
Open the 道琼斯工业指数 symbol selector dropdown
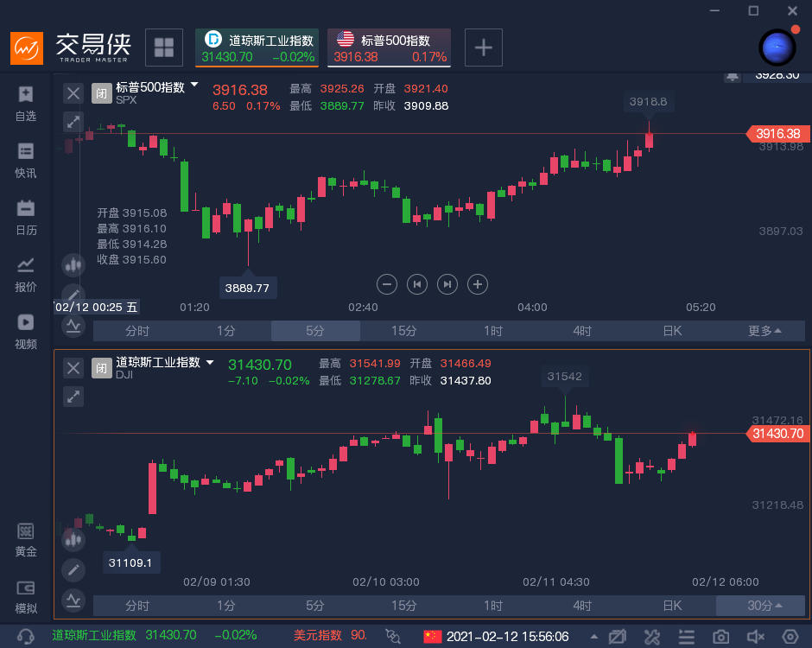click(210, 364)
